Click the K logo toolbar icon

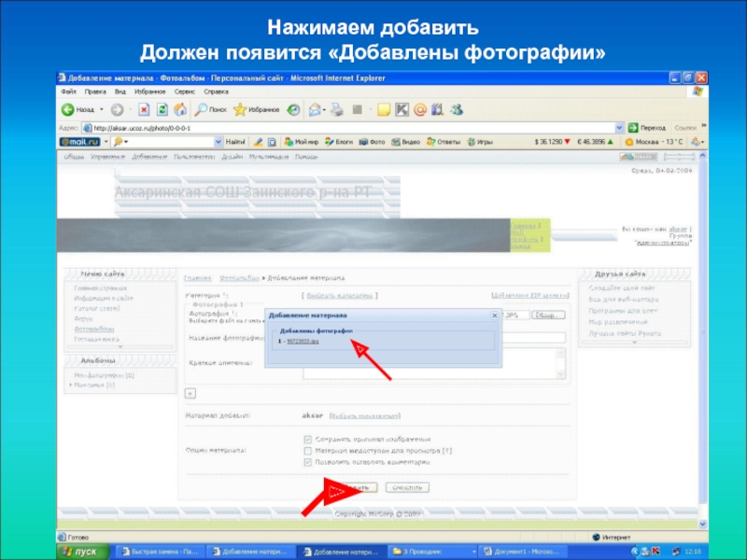[402, 110]
